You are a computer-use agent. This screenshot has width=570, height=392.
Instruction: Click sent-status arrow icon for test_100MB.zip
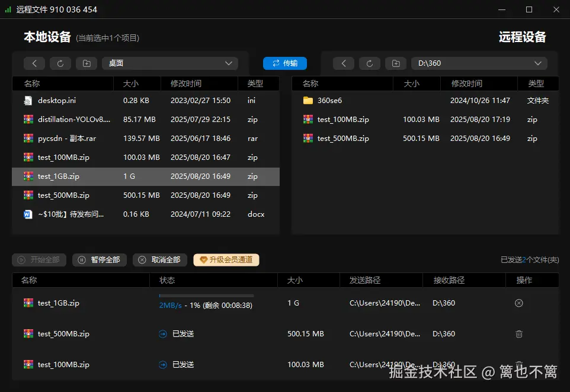pos(163,365)
